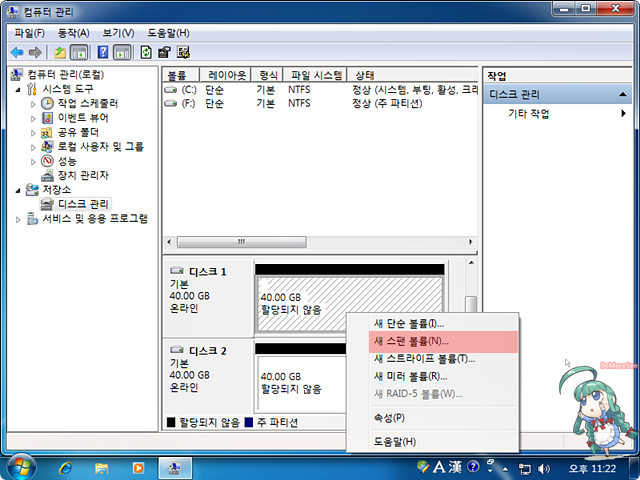The width and height of the screenshot is (640, 480).
Task: Toggle the console tree pane toolbar button
Action: 79,52
